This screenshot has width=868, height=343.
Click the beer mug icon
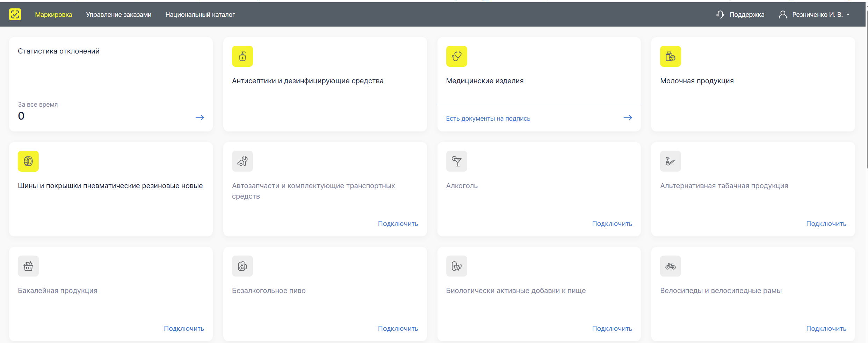coord(243,266)
